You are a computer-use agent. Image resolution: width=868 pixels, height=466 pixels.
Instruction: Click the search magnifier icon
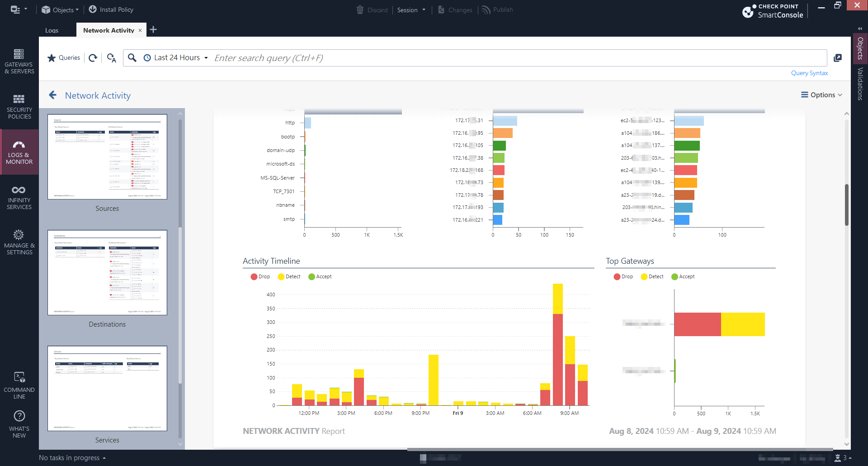[132, 57]
